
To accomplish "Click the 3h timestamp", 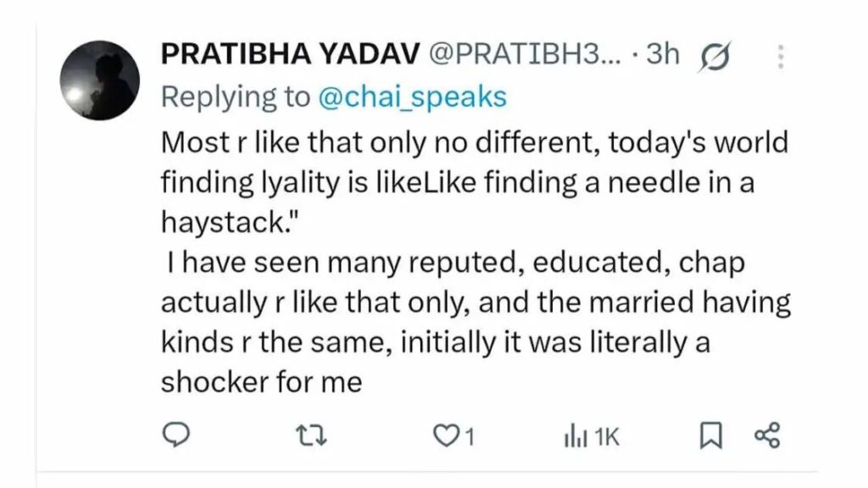I will coord(663,54).
